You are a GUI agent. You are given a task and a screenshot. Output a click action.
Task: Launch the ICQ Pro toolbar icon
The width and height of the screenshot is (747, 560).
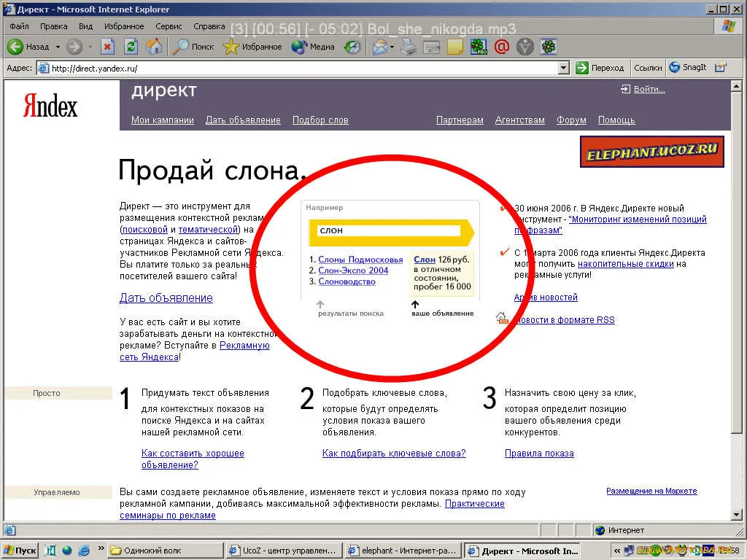(x=479, y=47)
